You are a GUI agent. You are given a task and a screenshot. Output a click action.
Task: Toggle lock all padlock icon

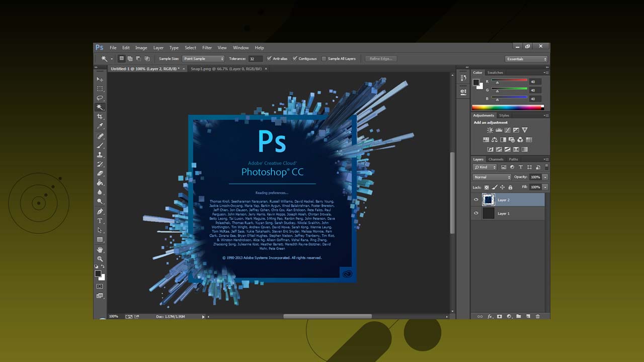pyautogui.click(x=510, y=187)
